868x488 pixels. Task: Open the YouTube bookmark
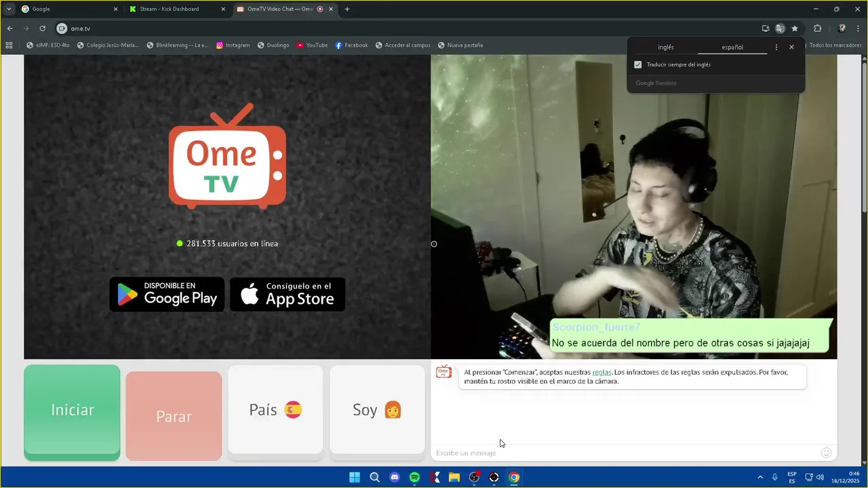point(312,45)
